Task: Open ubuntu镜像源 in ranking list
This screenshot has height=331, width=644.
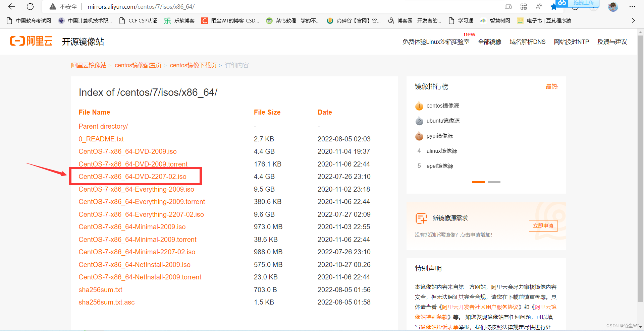Action: tap(443, 121)
